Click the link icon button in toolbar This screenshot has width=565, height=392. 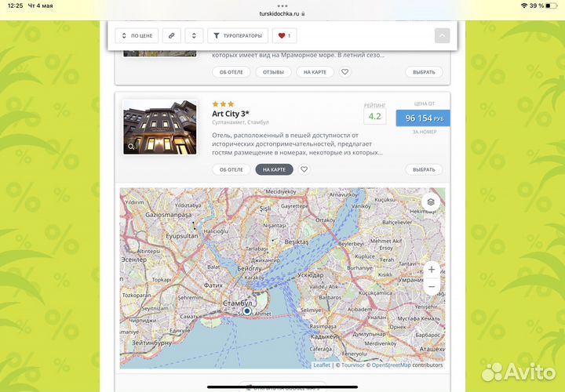tap(171, 35)
